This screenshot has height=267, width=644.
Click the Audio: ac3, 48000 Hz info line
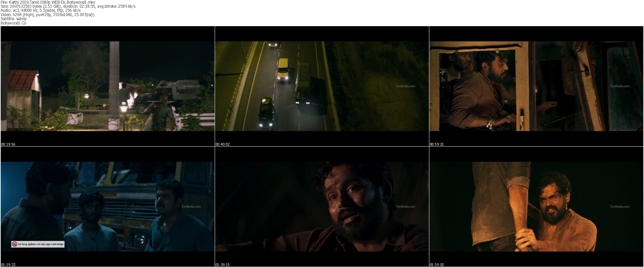[41, 10]
